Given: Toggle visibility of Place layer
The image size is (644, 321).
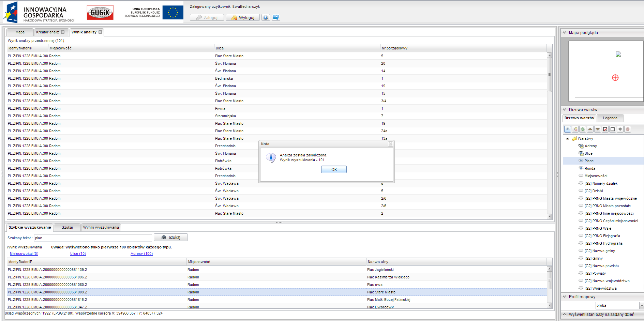Looking at the screenshot, I should [581, 160].
